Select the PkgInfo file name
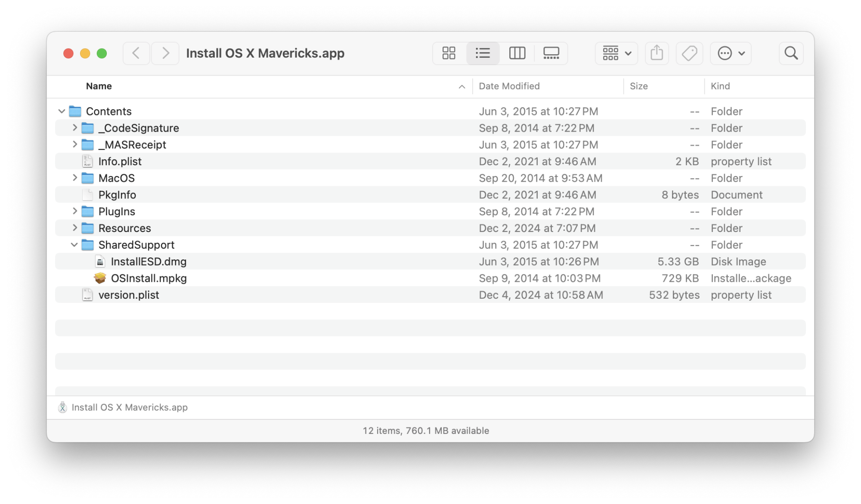 [x=117, y=195]
